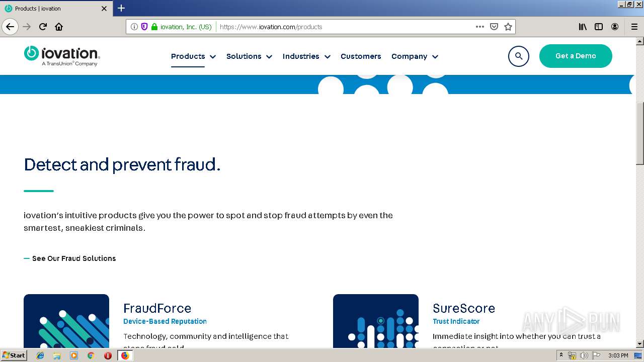Image resolution: width=644 pixels, height=362 pixels.
Task: Click the Firefox back arrow button
Action: coord(10,27)
